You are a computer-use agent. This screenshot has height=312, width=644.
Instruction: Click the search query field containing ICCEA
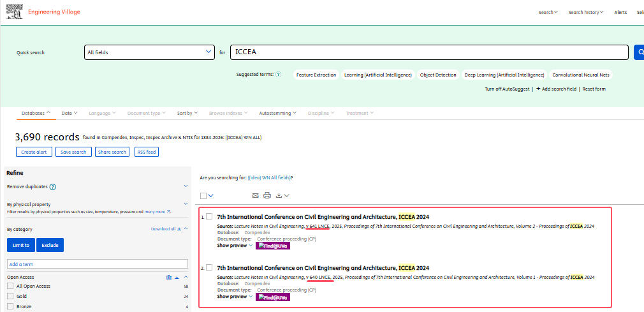click(429, 52)
